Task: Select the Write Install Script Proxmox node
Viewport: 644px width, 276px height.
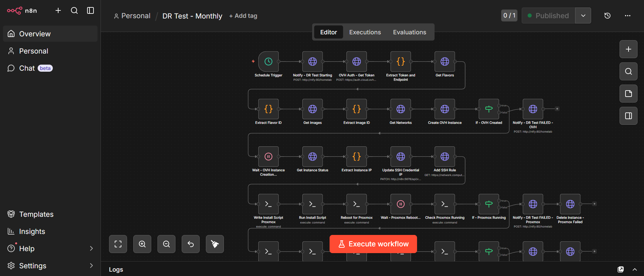Action: coord(268,204)
